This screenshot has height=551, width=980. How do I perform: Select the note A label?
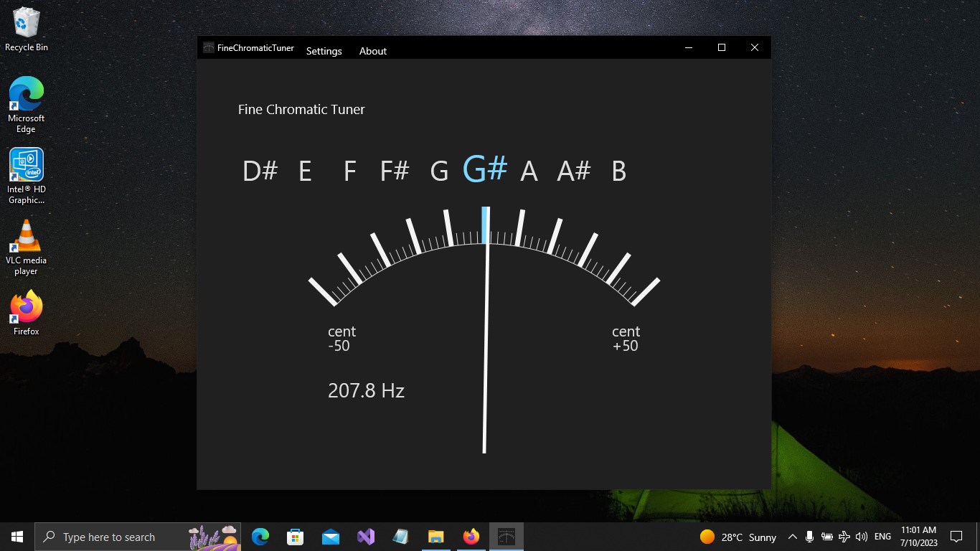pyautogui.click(x=529, y=171)
